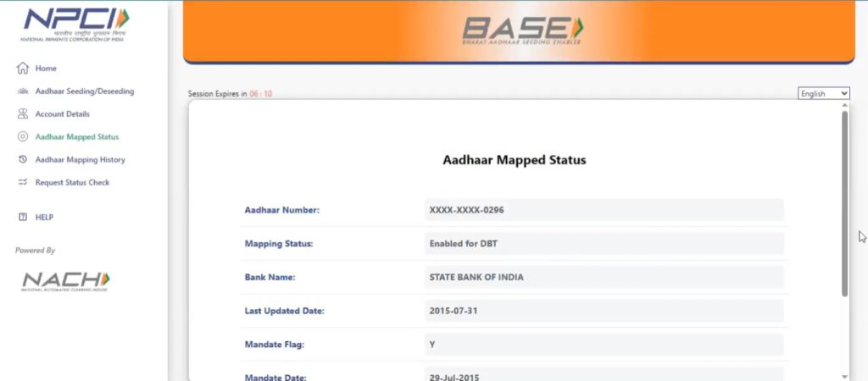This screenshot has width=868, height=381.
Task: Select Aadhaar Mapping History menu entry
Action: 80,160
